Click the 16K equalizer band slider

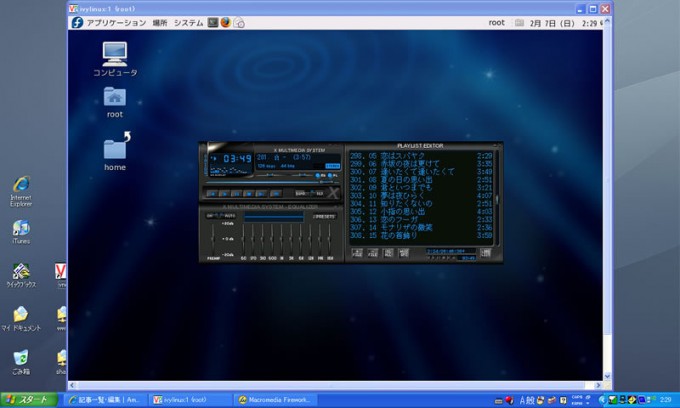tap(329, 240)
